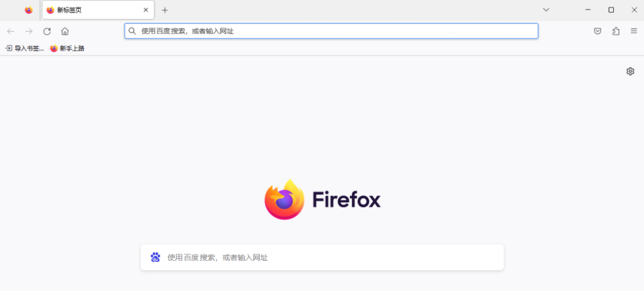Close the Firefox window
Image resolution: width=644 pixels, height=291 pixels.
point(634,10)
